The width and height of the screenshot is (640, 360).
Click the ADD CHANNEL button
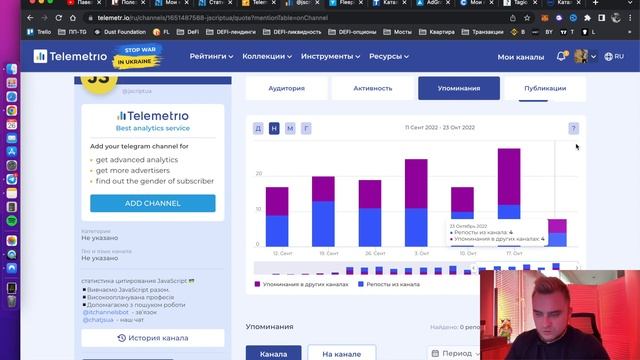[153, 203]
